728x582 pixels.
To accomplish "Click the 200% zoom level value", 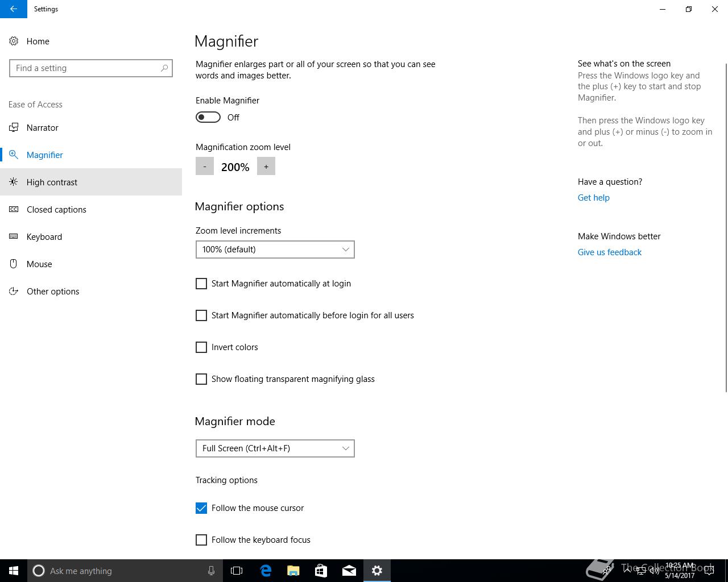I will point(235,167).
